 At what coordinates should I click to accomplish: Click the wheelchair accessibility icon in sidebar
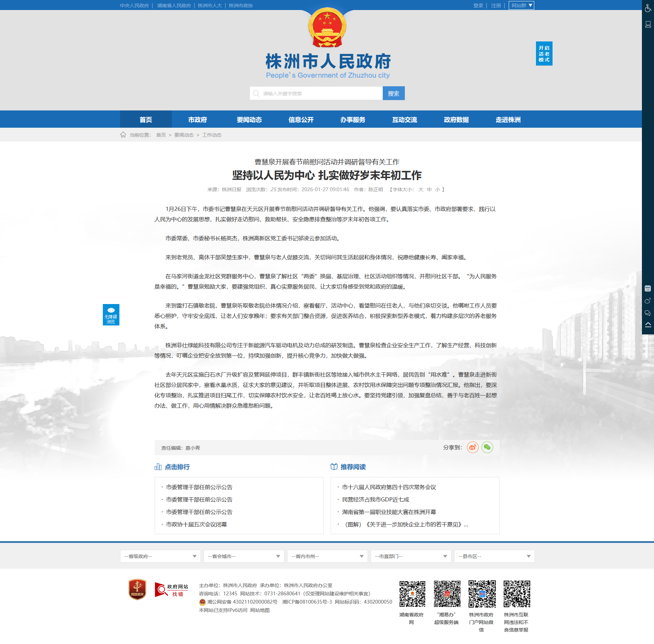tap(648, 8)
